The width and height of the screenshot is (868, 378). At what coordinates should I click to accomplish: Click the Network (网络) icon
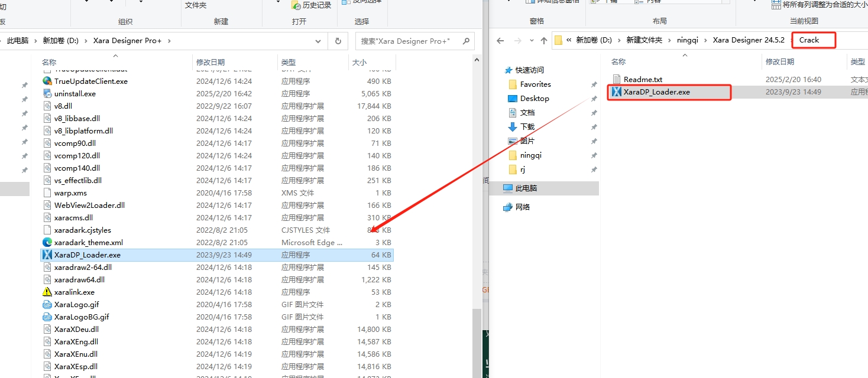point(508,207)
